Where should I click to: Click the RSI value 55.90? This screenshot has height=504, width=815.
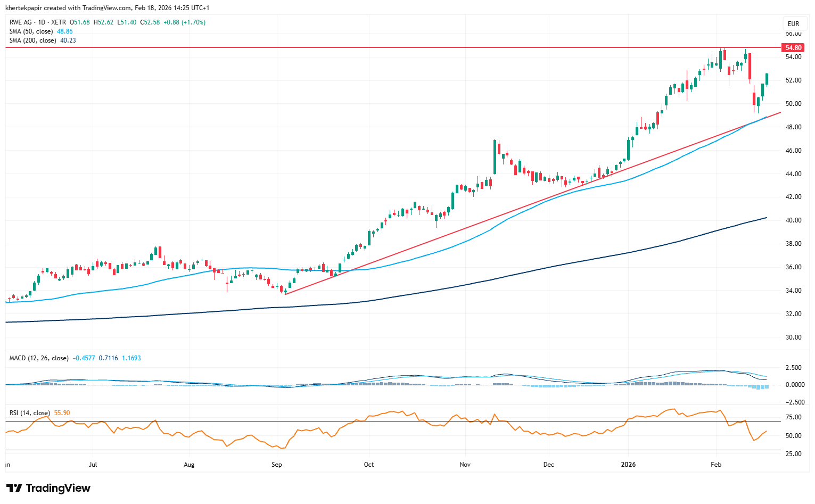pyautogui.click(x=62, y=413)
